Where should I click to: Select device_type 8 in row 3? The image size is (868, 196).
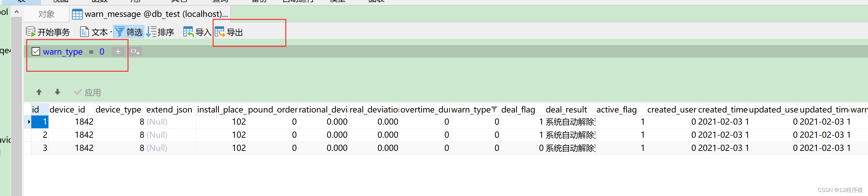point(120,148)
